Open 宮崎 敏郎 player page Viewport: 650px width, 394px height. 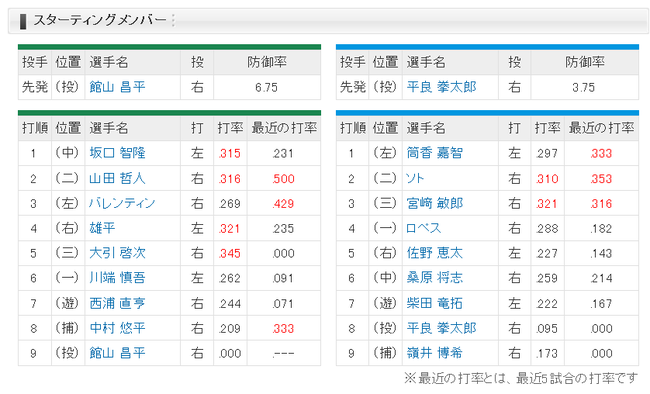pyautogui.click(x=434, y=203)
